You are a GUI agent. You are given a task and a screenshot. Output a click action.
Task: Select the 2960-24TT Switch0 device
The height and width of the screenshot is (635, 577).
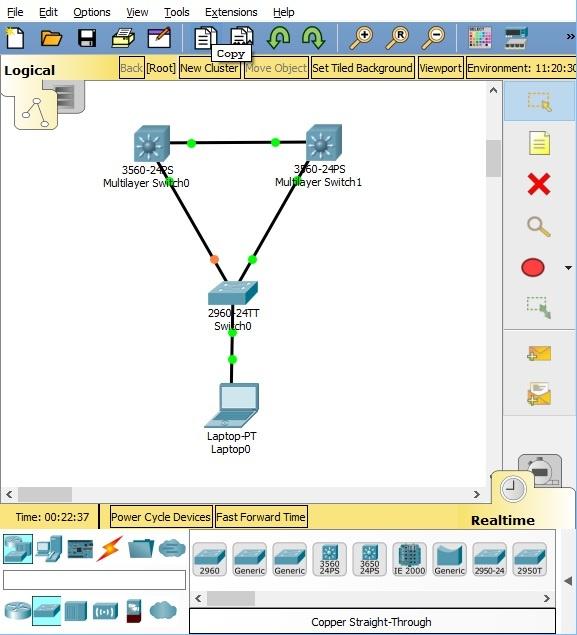click(x=233, y=293)
